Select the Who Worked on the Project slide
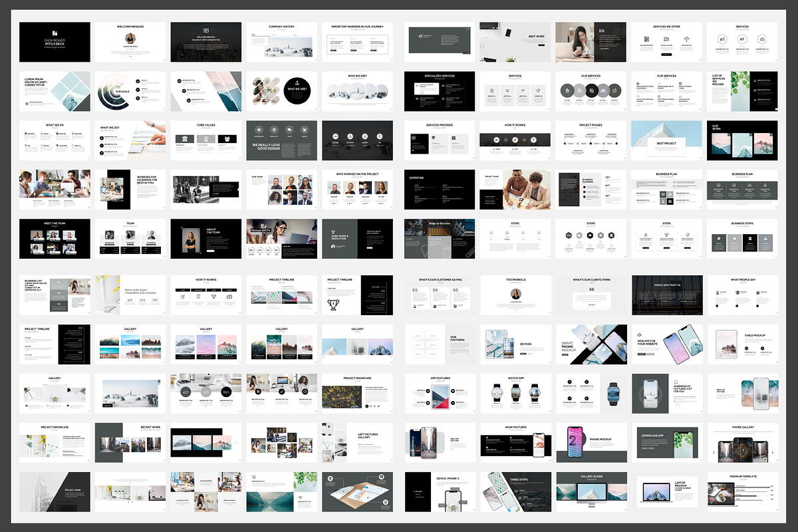 click(x=358, y=190)
